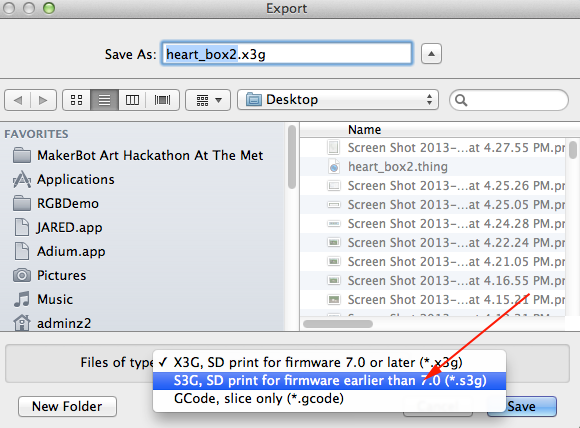Collapse the dialog with the arrow button
This screenshot has height=428, width=580.
tap(431, 54)
